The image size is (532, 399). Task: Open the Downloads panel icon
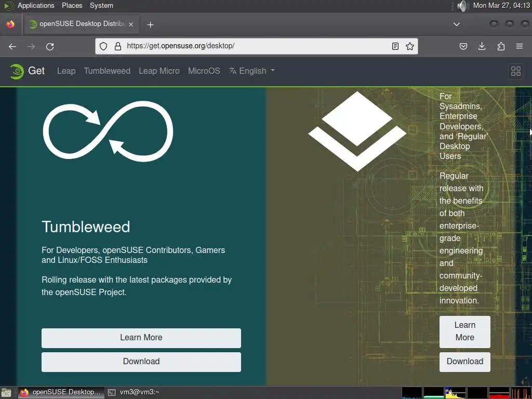[482, 46]
